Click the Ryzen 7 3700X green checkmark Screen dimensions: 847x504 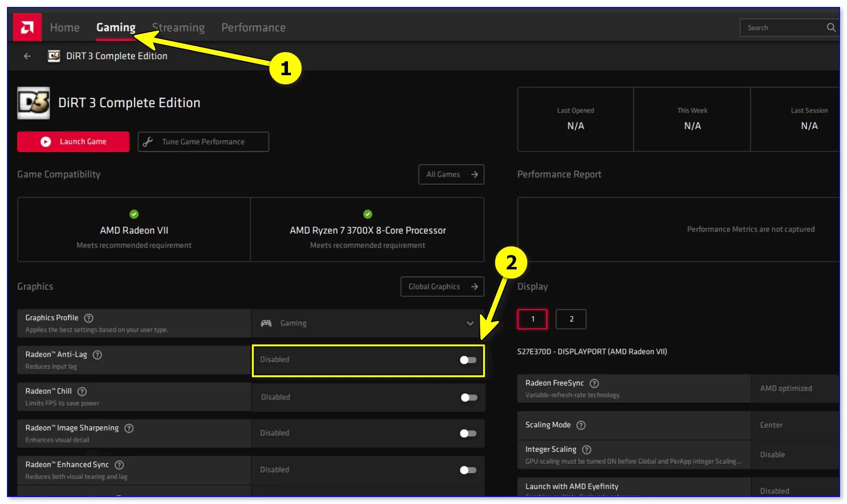click(x=368, y=214)
